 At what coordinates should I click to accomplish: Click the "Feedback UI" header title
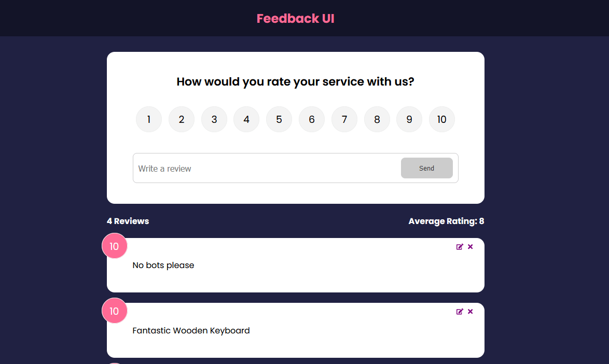click(x=295, y=18)
